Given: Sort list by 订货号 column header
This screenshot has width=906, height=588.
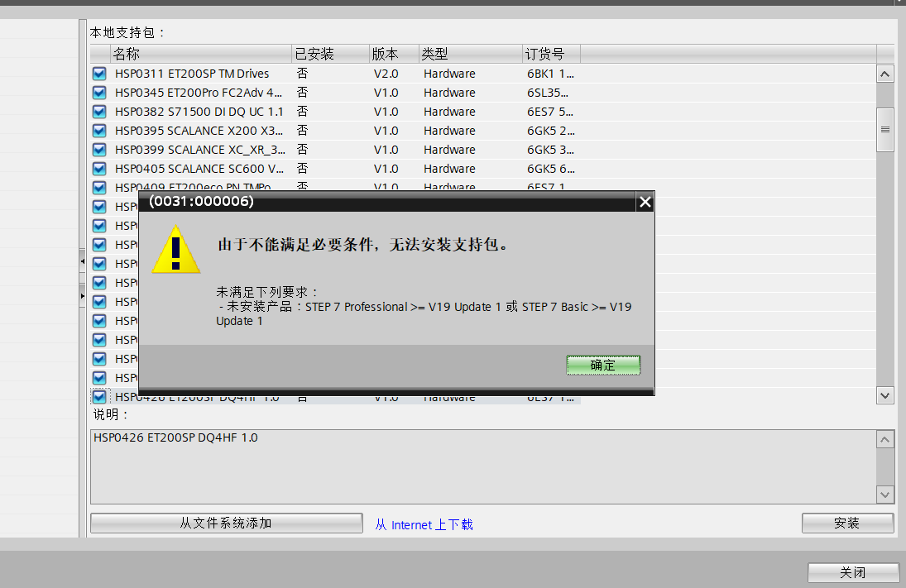Looking at the screenshot, I should (552, 55).
